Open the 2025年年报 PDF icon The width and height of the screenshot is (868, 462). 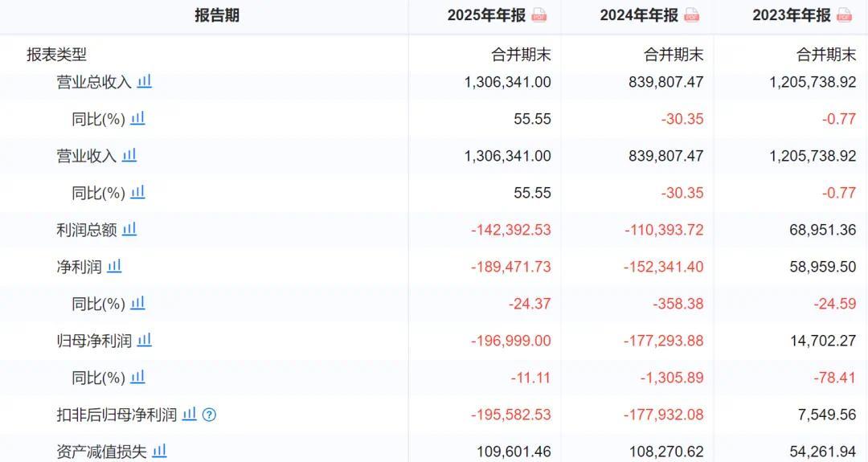click(x=538, y=15)
